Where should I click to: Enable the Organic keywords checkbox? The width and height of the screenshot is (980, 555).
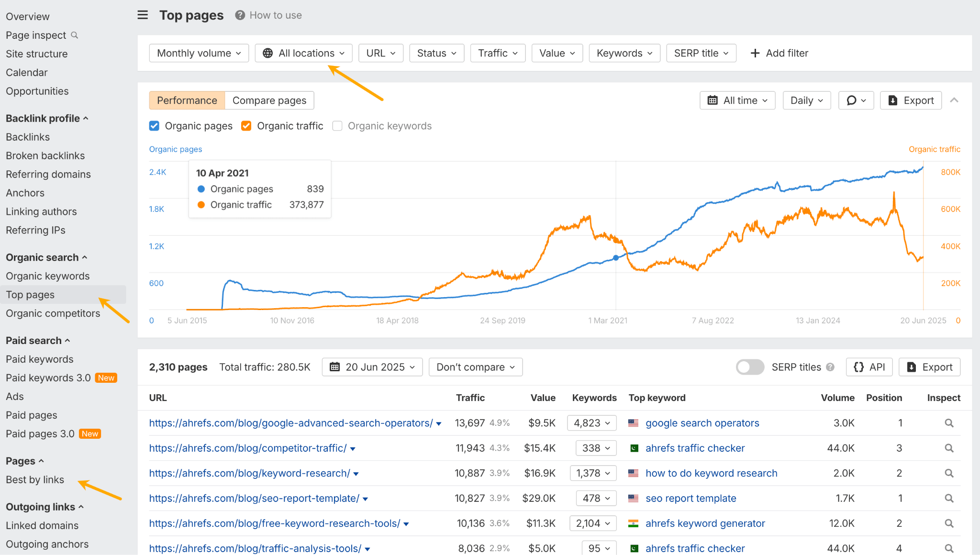[337, 125]
